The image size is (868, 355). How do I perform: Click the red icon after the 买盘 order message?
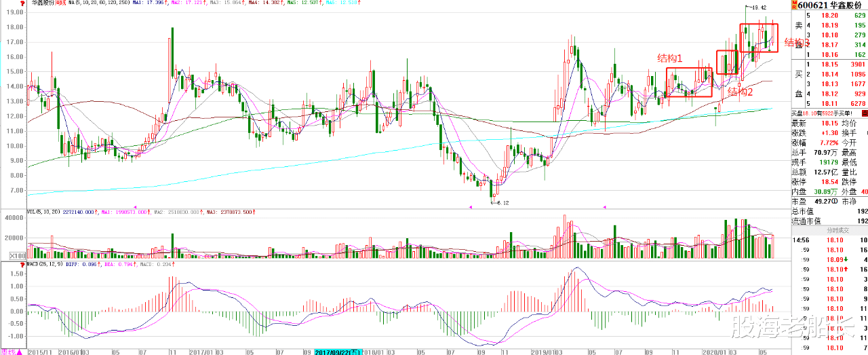866,112
